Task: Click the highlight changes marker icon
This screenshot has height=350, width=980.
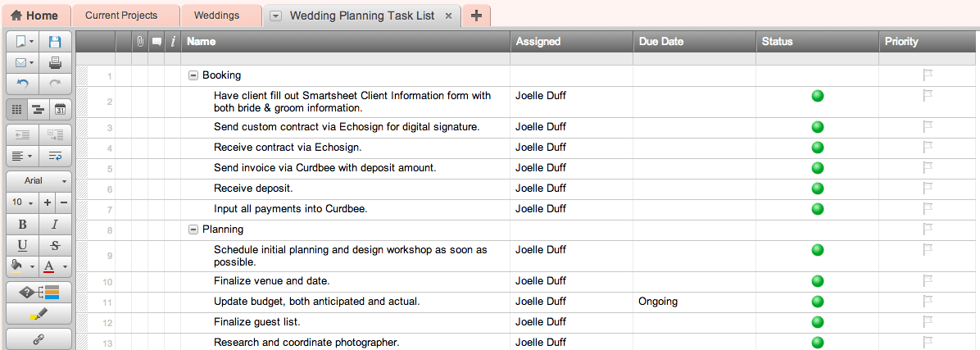Action: click(x=39, y=314)
